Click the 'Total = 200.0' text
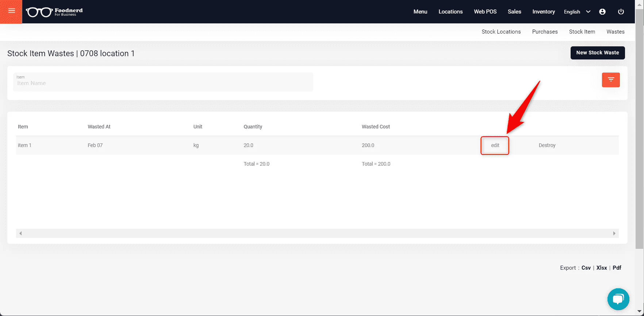The width and height of the screenshot is (644, 316). (376, 164)
